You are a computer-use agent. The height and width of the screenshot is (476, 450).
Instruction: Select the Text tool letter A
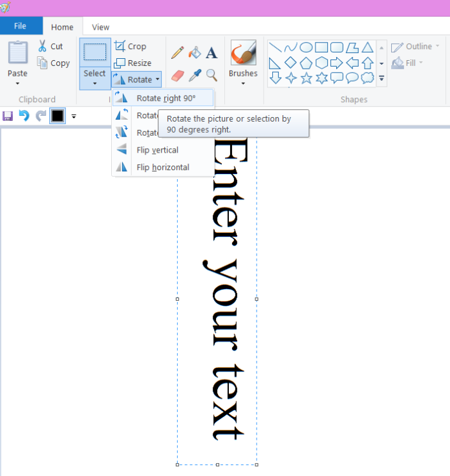point(211,52)
